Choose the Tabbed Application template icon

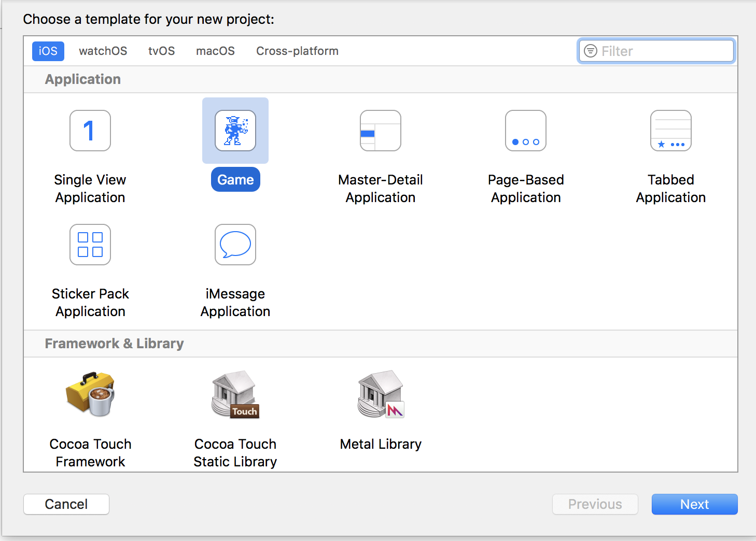(670, 131)
